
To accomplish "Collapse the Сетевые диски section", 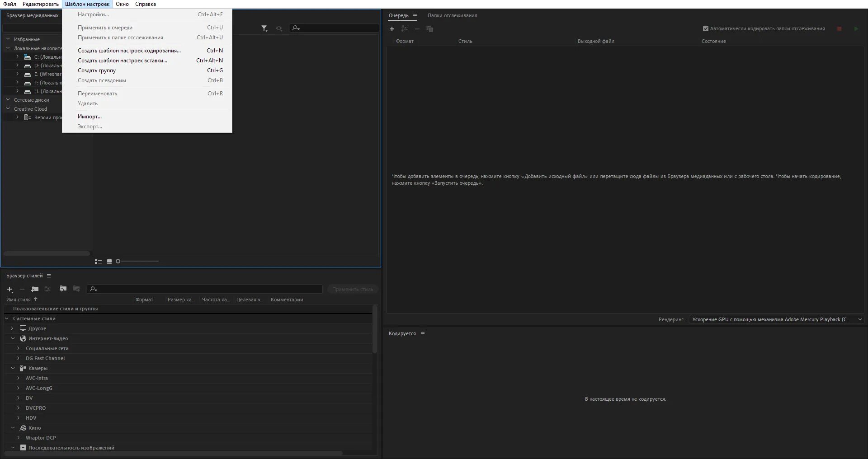I will (8, 100).
